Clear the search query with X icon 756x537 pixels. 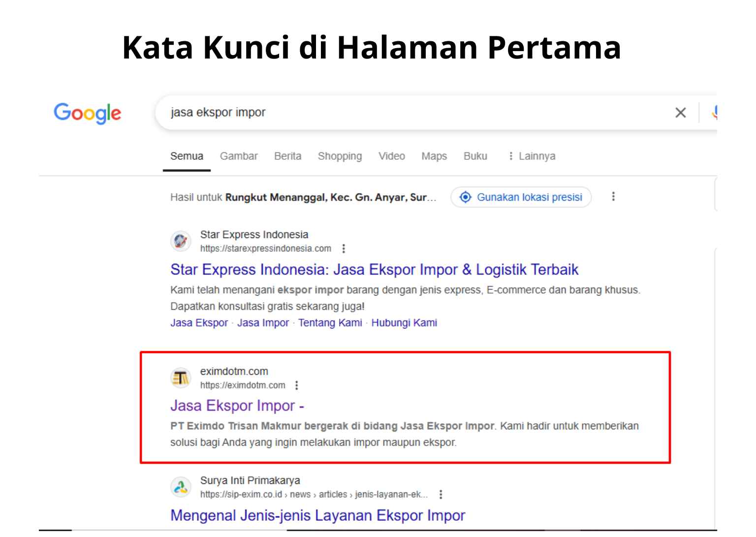click(x=681, y=113)
